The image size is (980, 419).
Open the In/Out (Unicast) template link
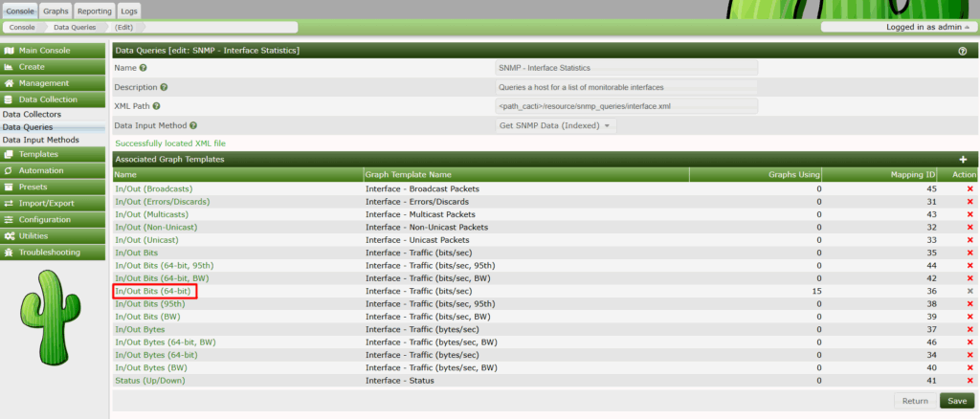(146, 240)
